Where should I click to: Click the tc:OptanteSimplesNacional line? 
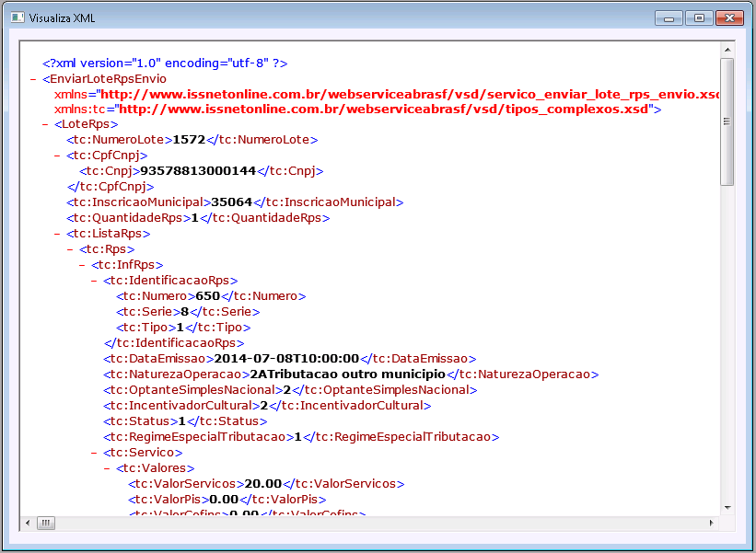coord(290,390)
